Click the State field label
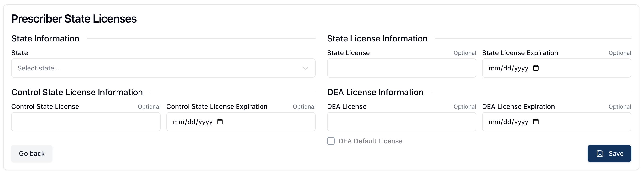The image size is (644, 175). tap(20, 53)
